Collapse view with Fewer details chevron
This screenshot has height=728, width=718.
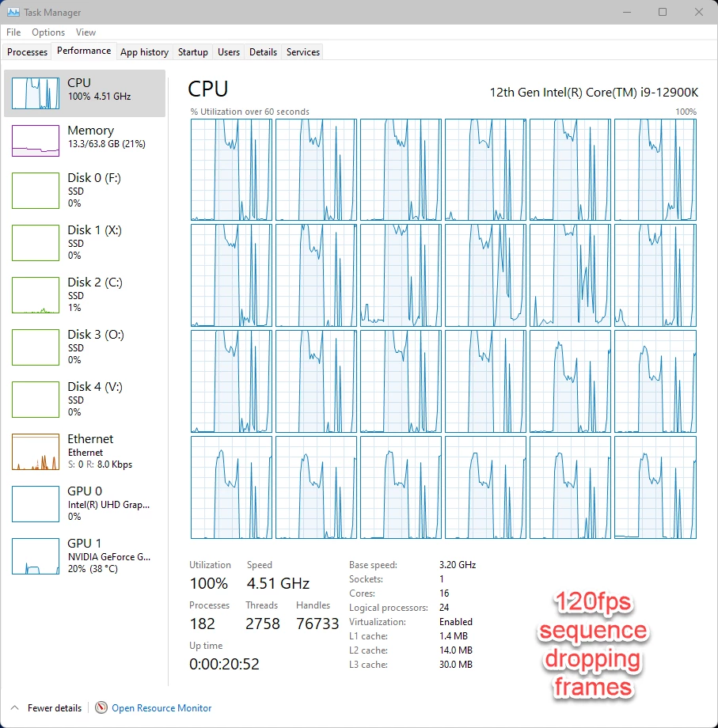click(x=15, y=707)
